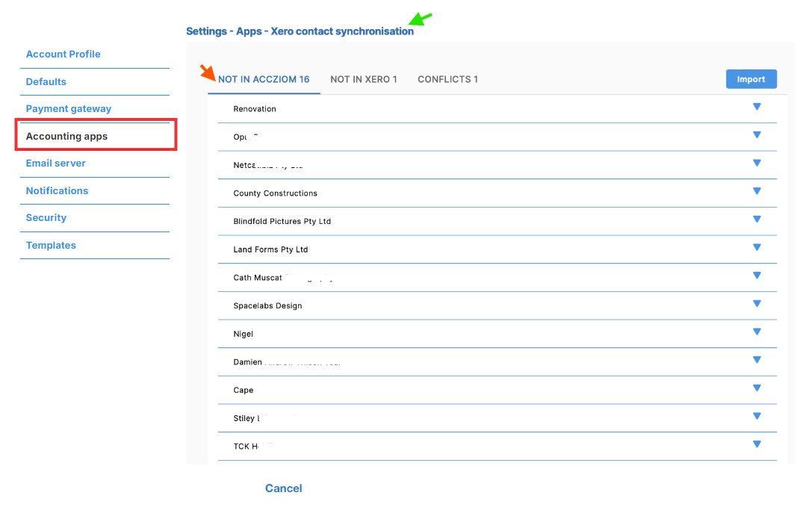Switch to NOT IN XERO 1 tab
The image size is (812, 510).
pyautogui.click(x=364, y=79)
